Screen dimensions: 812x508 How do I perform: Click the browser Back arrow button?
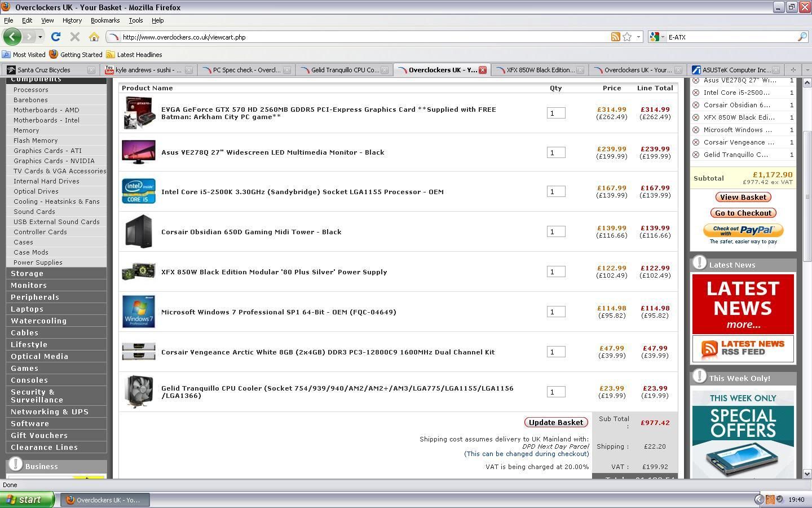pos(12,37)
